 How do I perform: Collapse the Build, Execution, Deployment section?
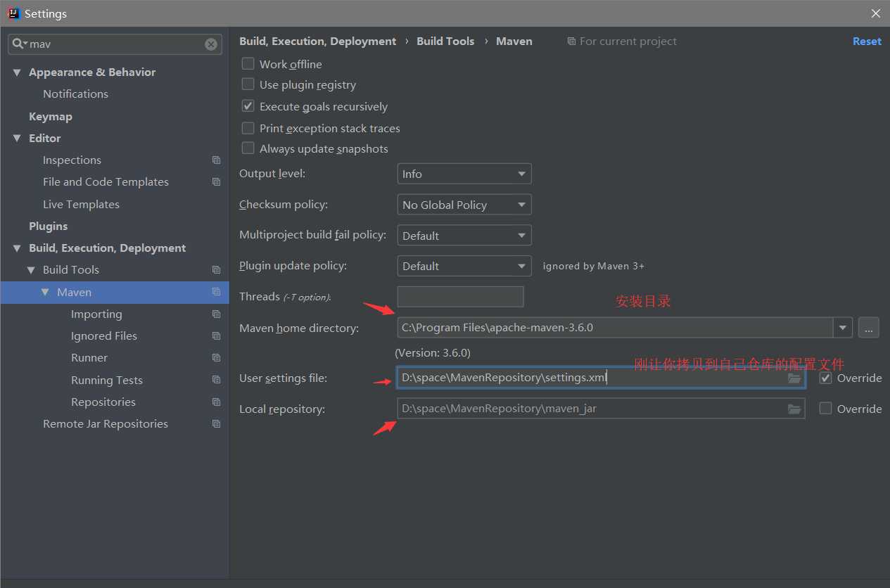click(x=17, y=248)
